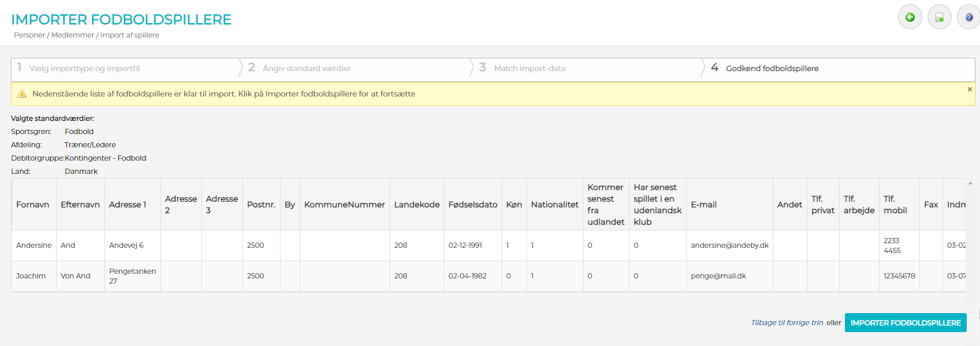Follow the Tilbage til forrige trin link
This screenshot has width=980, height=346.
pos(787,323)
